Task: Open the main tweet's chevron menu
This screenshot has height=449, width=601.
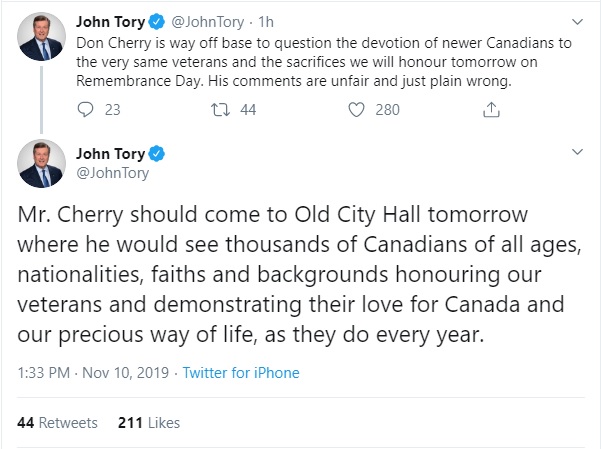Action: pyautogui.click(x=577, y=152)
